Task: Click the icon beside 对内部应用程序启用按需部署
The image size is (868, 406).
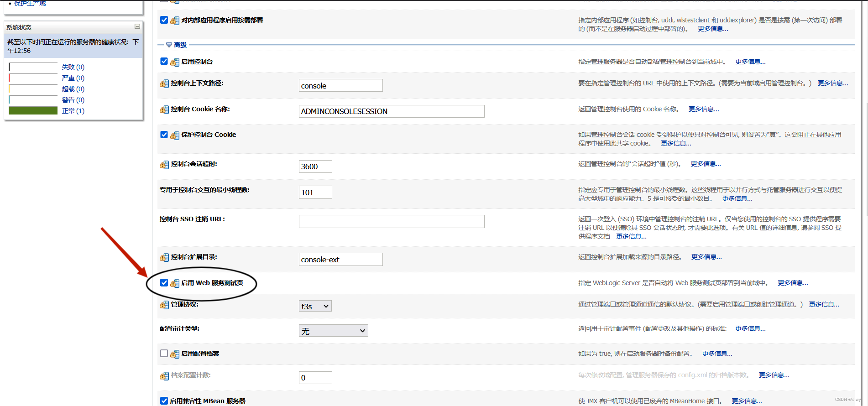Action: click(x=175, y=21)
